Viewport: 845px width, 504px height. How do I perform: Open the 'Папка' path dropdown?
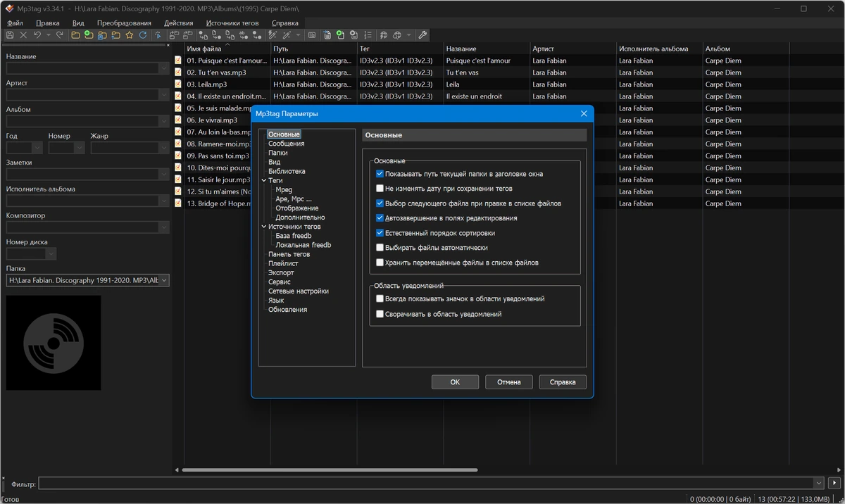pos(164,280)
